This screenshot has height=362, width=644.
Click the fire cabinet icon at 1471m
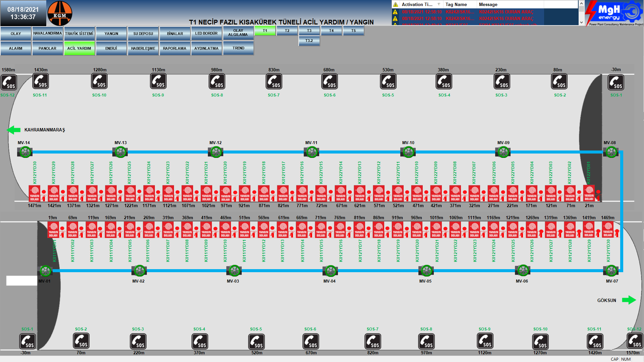tap(34, 193)
